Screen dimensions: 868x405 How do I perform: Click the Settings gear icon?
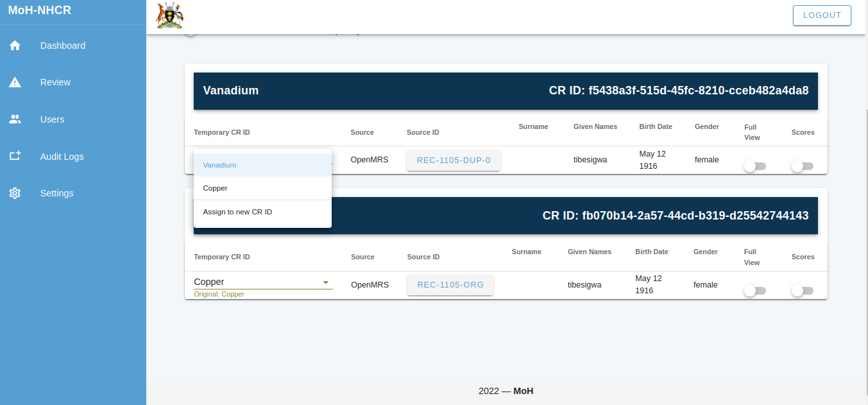[x=15, y=193]
